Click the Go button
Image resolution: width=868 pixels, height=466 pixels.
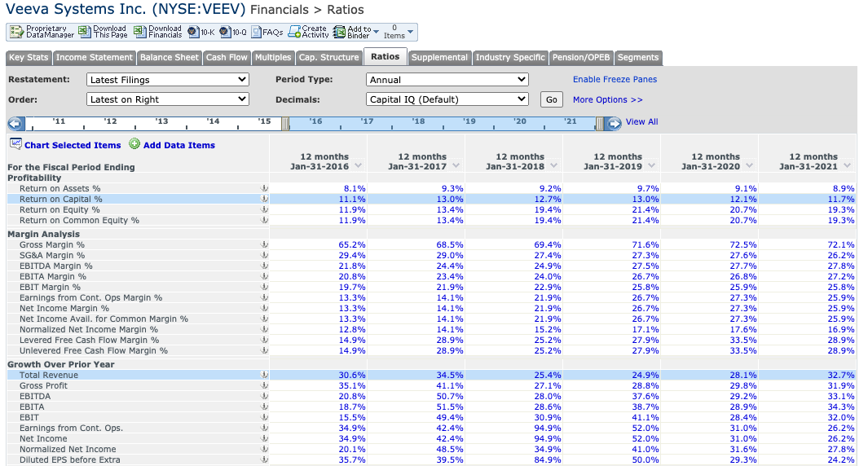click(551, 99)
